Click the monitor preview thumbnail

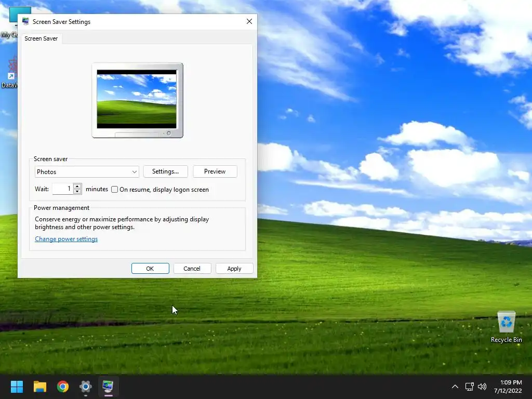click(x=137, y=100)
